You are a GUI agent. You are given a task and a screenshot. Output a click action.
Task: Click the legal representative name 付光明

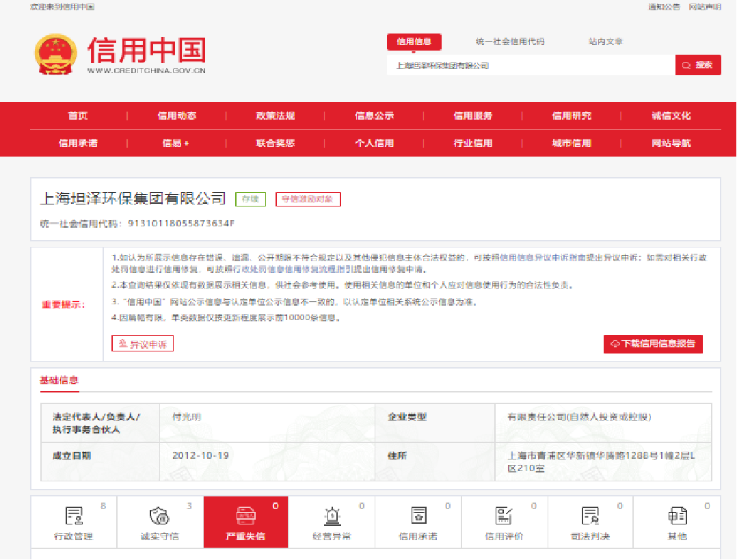point(187,416)
